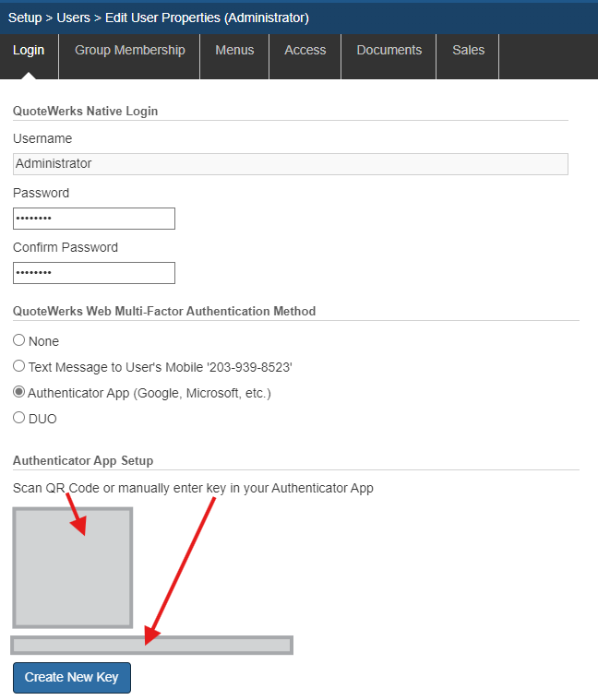
Task: Click into the Confirm Password field
Action: pyautogui.click(x=93, y=273)
